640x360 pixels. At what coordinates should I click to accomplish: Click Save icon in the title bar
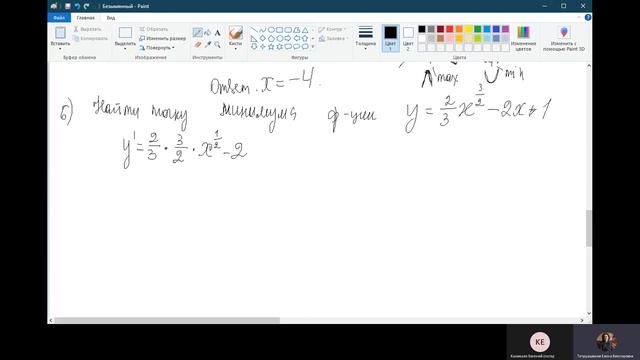[68, 6]
